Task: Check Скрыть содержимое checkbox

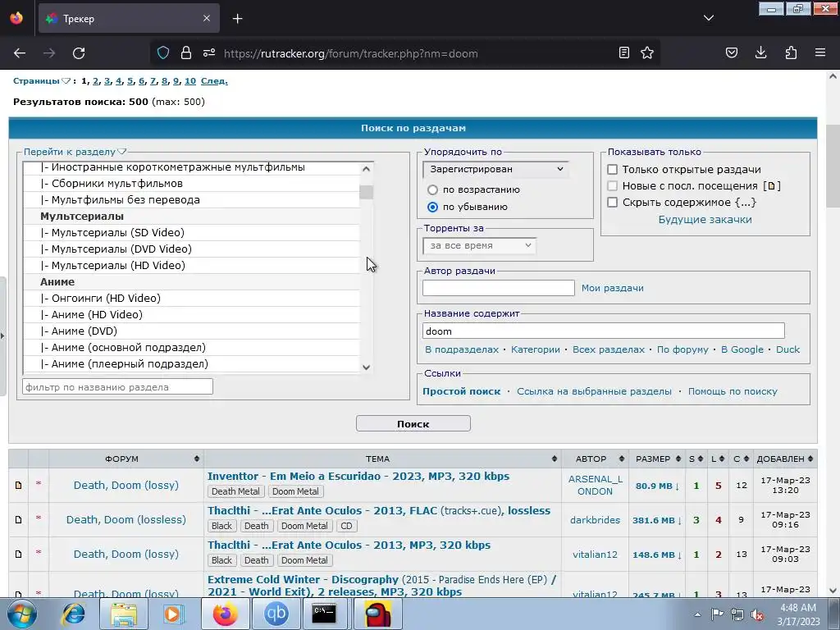Action: [x=612, y=202]
